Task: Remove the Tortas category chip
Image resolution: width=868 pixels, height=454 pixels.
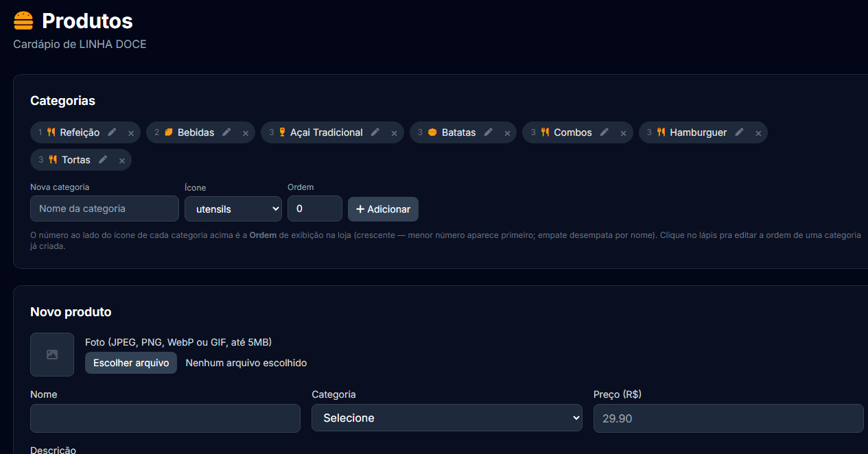Action: 122,160
